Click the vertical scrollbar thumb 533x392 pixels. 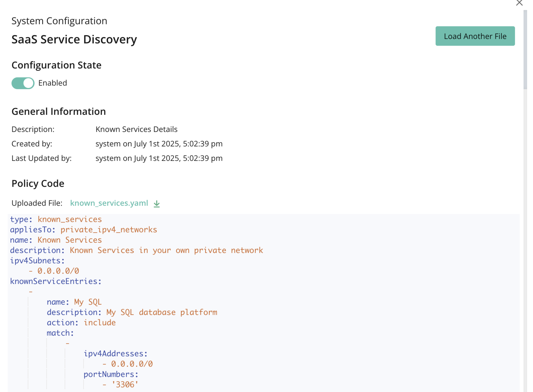pos(525,49)
